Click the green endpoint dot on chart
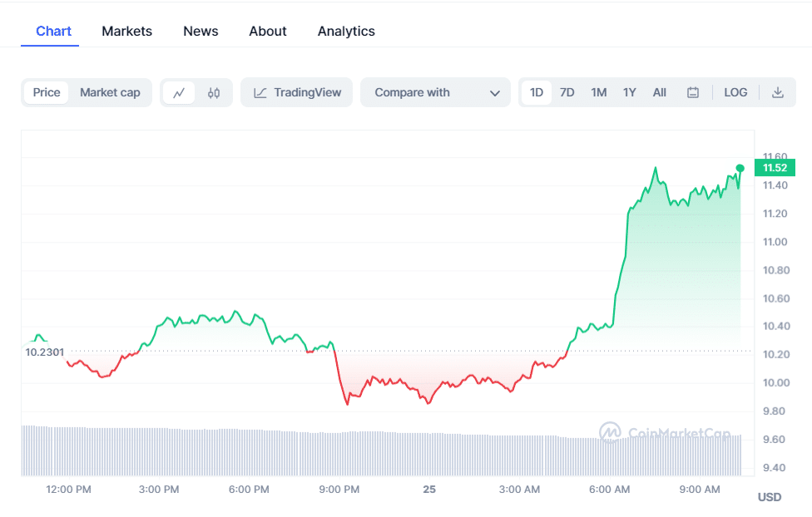The image size is (812, 517). (x=740, y=168)
